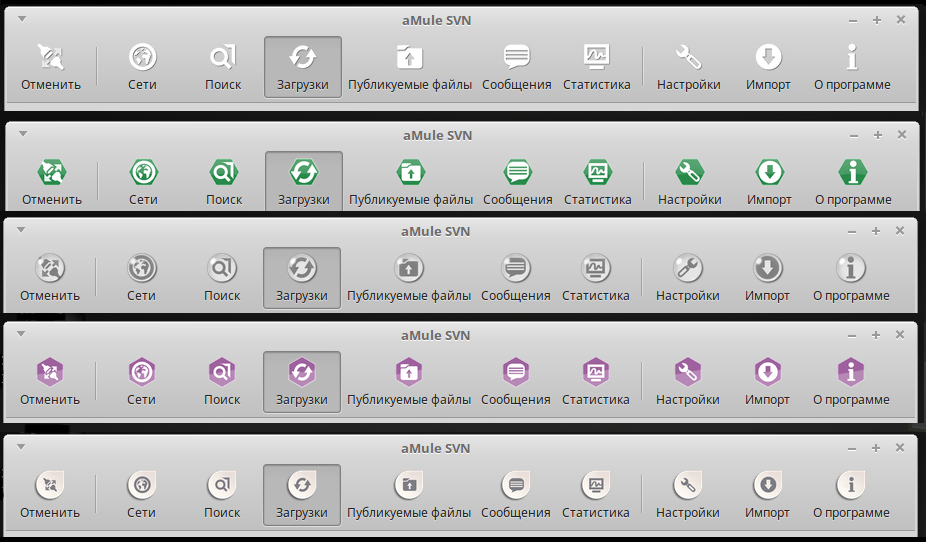
Task: Open gray round Настройки wrench icon
Action: coord(687,268)
